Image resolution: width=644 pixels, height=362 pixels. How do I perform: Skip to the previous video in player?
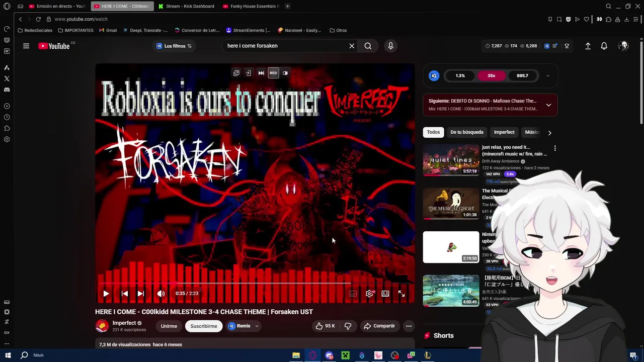[125, 294]
